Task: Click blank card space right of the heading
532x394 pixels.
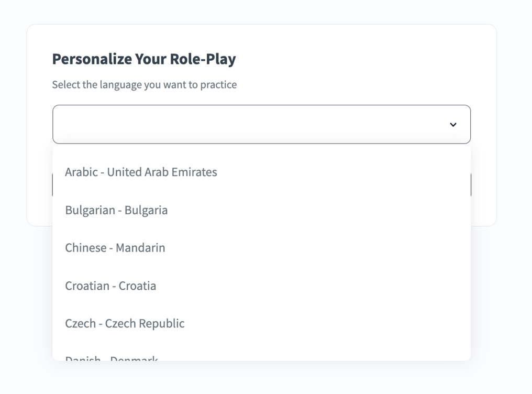Action: click(x=367, y=59)
